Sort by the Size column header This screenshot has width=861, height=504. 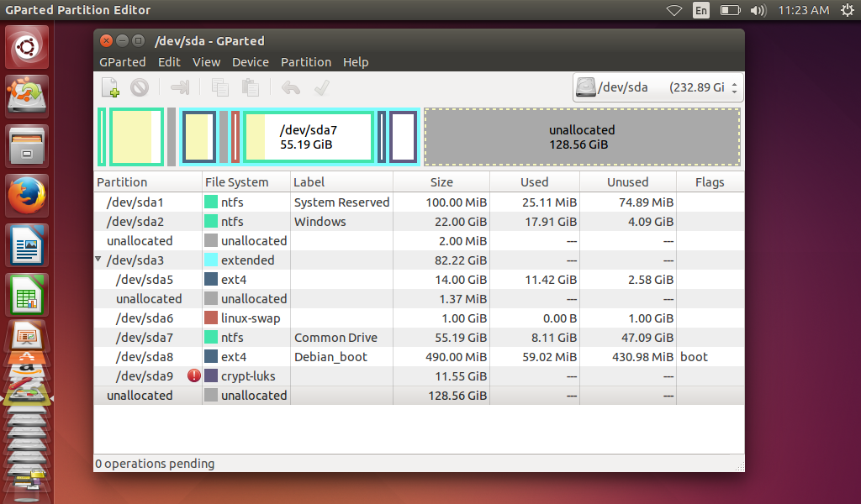441,182
